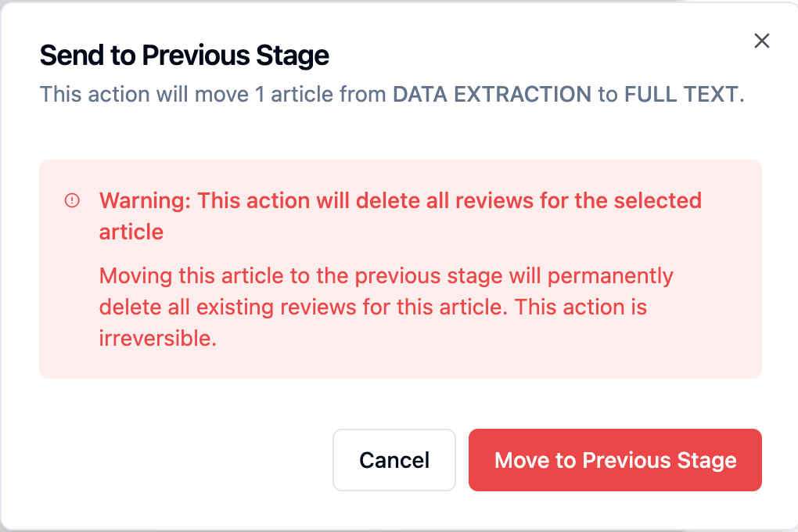Close the dialog with the X icon
The width and height of the screenshot is (798, 532).
pos(762,41)
